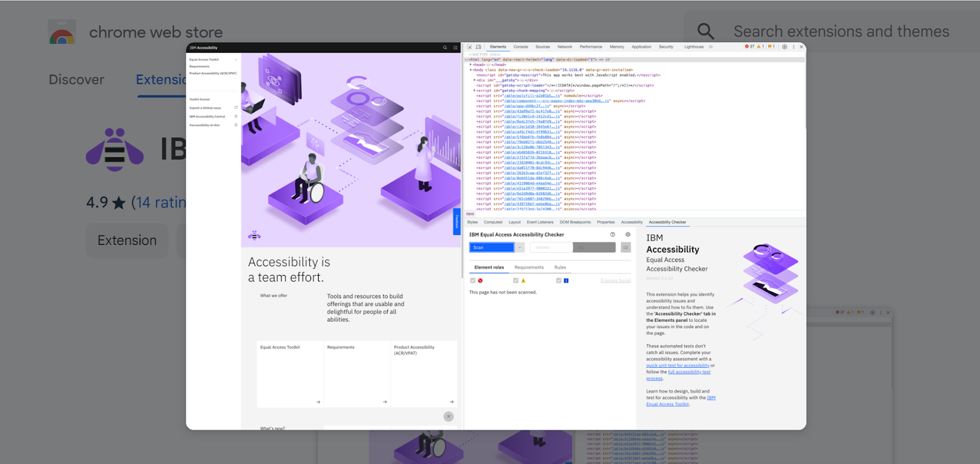
Task: Click the red error count badge showing 27
Action: pyautogui.click(x=750, y=47)
